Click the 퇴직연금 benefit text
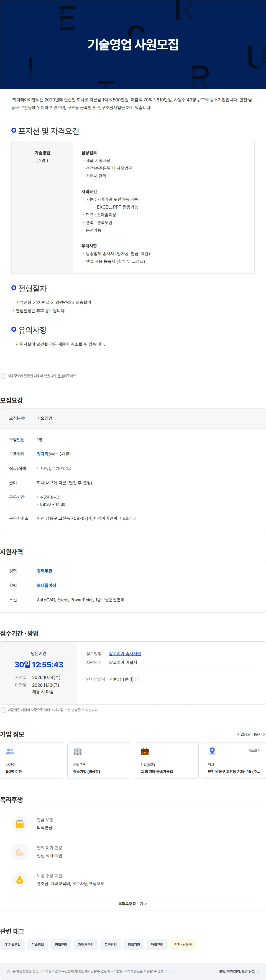Image resolution: width=266 pixels, height=980 pixels. [45, 828]
